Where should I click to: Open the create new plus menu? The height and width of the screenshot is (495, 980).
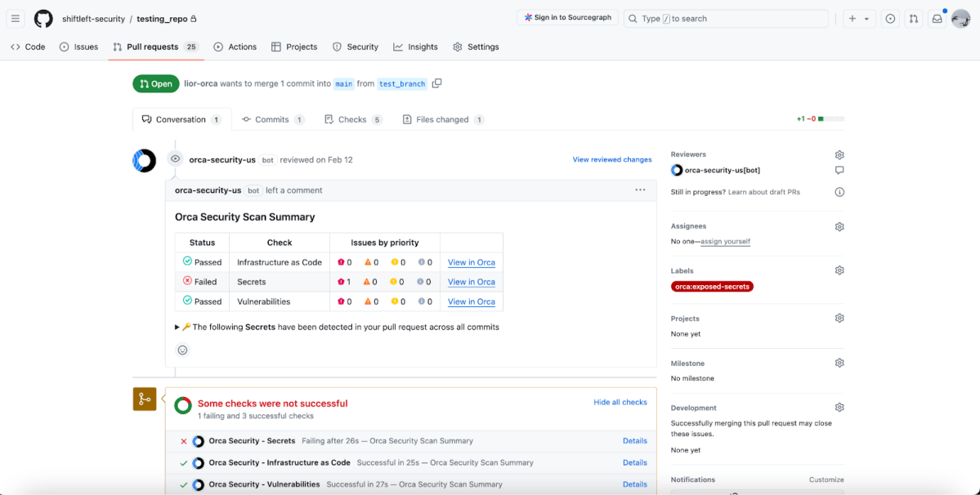click(x=859, y=19)
